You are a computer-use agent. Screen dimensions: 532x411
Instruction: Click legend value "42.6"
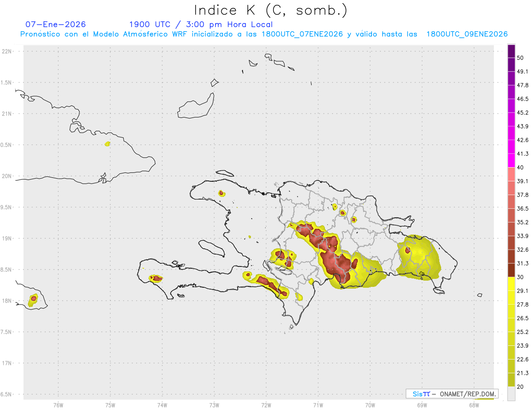tap(523, 140)
